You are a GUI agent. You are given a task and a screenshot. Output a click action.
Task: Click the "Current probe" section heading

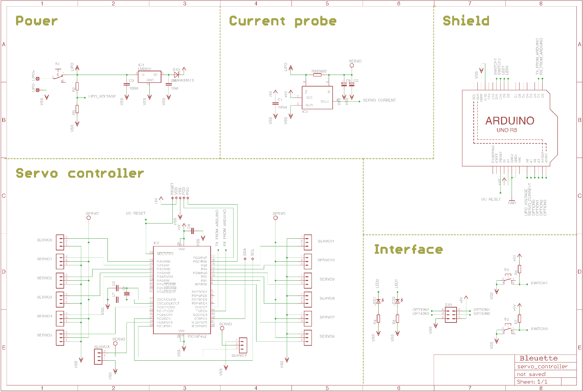coord(283,21)
